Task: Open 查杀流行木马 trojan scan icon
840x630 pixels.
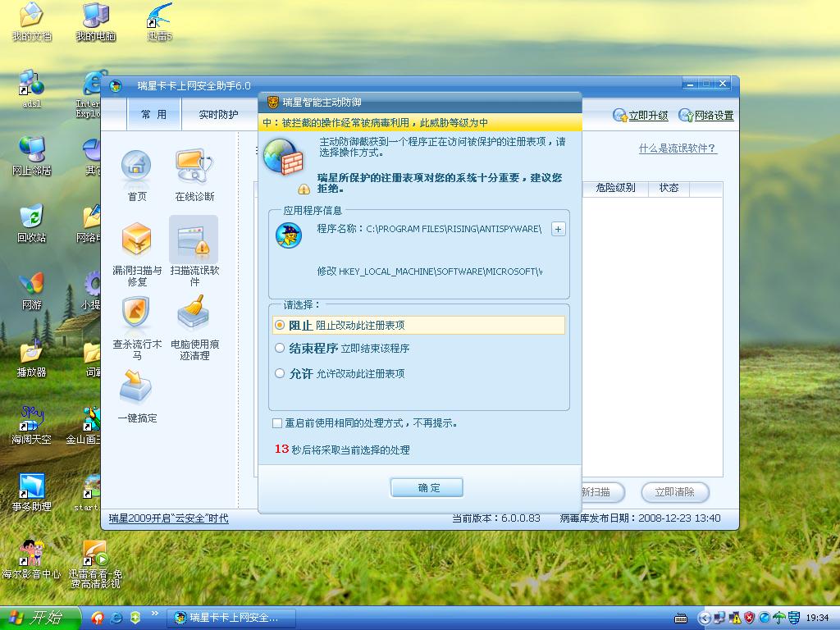Action: point(136,312)
